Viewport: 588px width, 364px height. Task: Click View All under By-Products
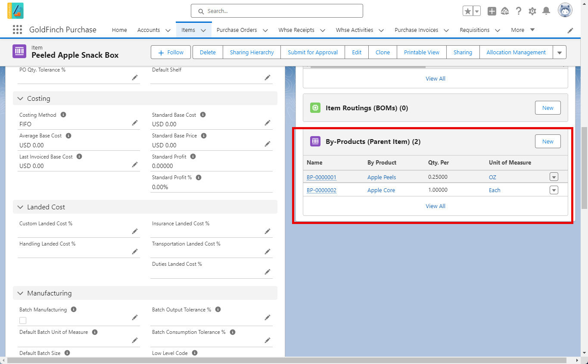[436, 206]
